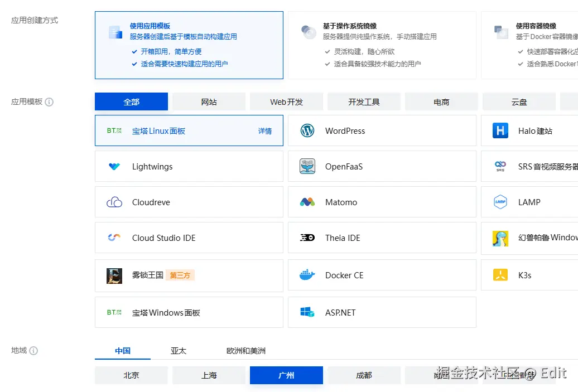The width and height of the screenshot is (578, 392).
Task: Click the Matomo template name text
Action: 341,202
